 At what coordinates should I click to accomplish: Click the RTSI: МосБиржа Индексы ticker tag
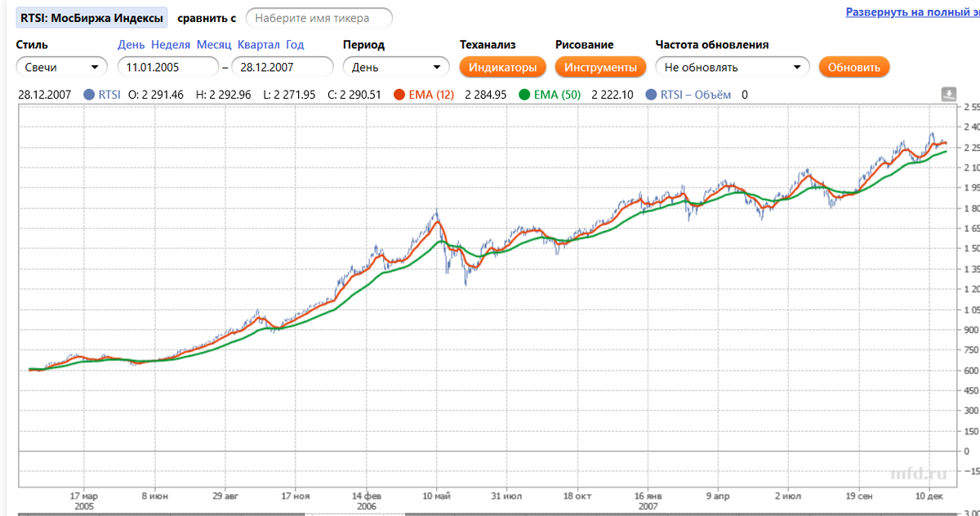pos(91,17)
